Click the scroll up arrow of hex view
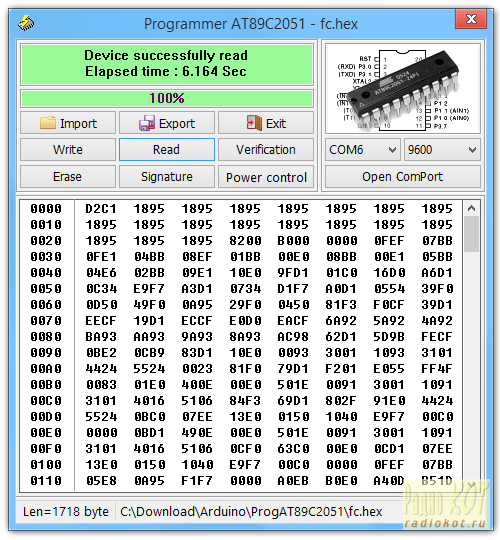Viewport: 500px width, 540px height. pyautogui.click(x=471, y=208)
